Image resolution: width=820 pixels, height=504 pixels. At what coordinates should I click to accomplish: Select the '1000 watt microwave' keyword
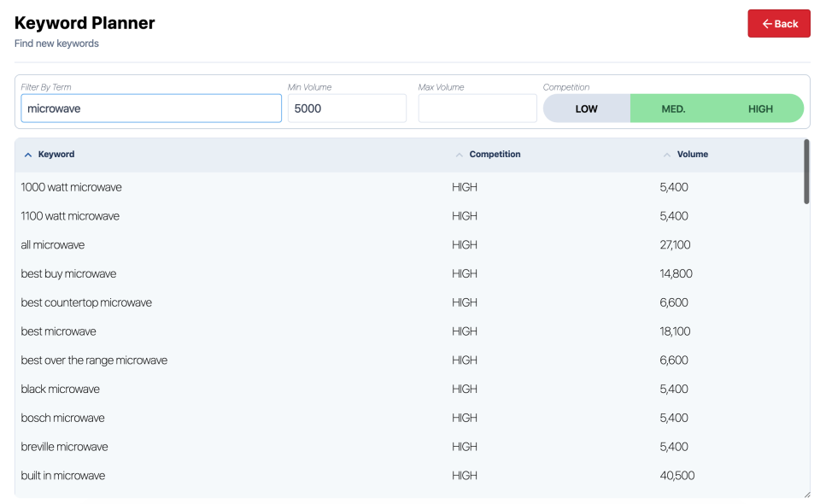pos(71,187)
